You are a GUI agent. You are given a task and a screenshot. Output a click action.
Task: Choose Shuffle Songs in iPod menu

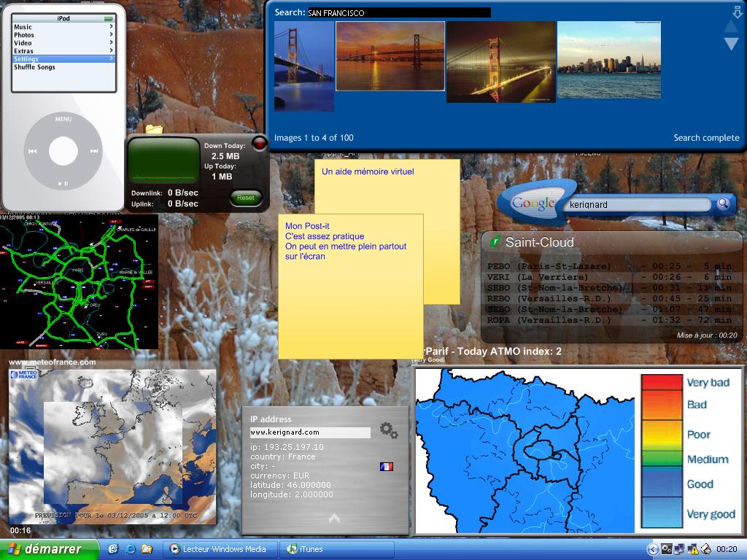click(x=63, y=67)
